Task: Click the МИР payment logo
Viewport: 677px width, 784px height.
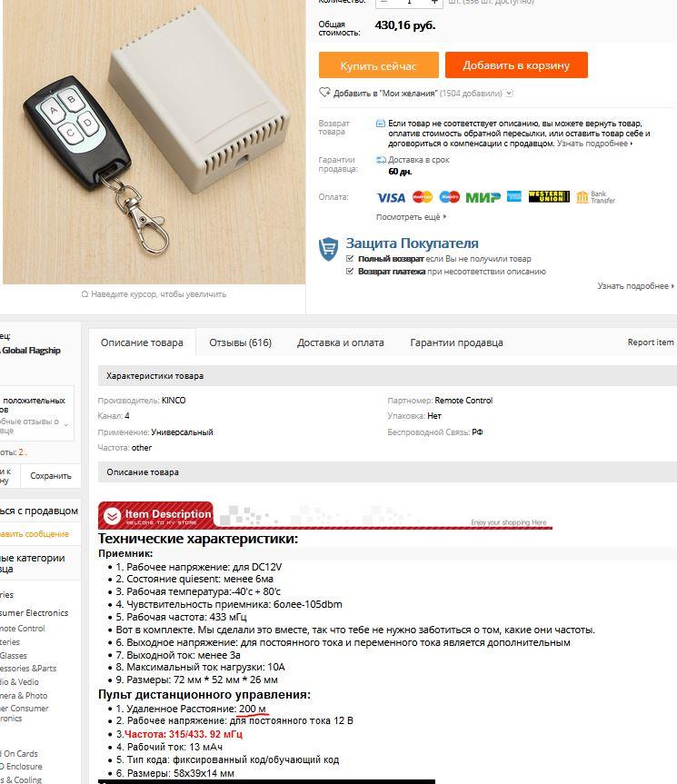Action: click(x=483, y=197)
